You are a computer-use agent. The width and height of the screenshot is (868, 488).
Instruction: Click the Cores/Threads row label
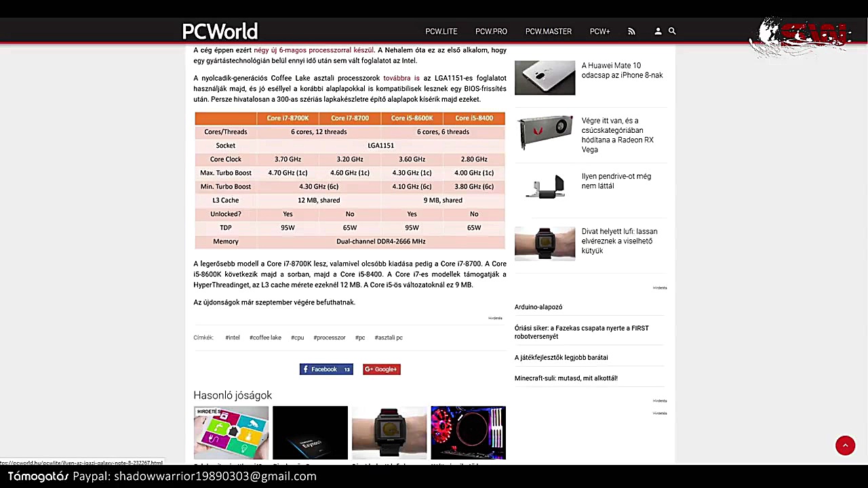pyautogui.click(x=226, y=132)
